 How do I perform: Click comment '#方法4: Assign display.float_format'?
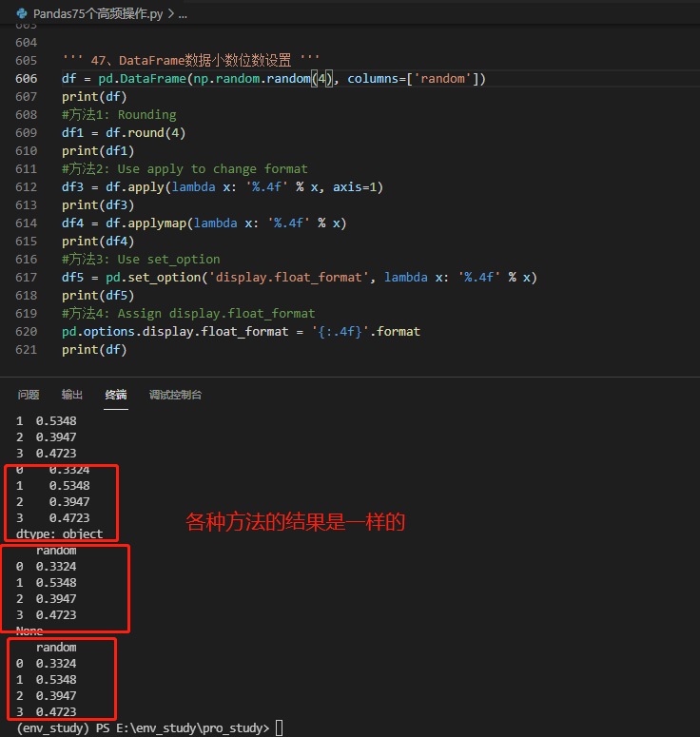pyautogui.click(x=188, y=314)
